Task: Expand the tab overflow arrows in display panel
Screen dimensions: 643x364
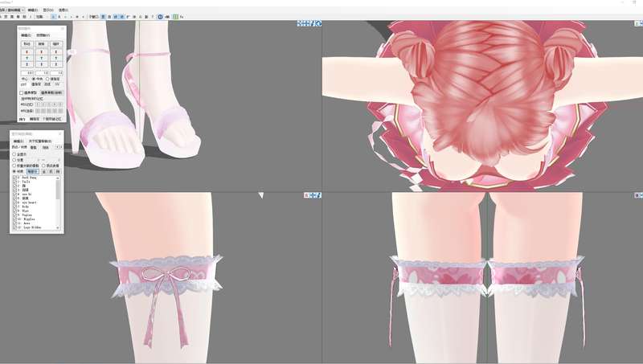Action: 59,147
